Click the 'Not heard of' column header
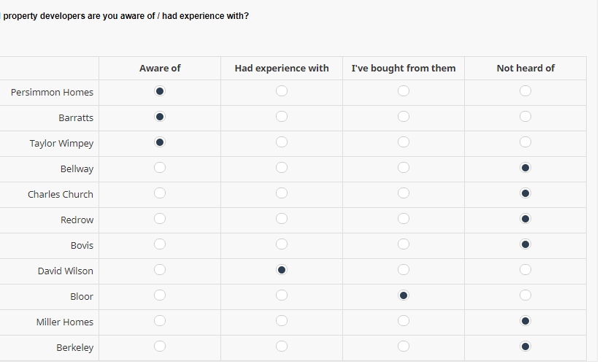Image resolution: width=605 pixels, height=364 pixels. [525, 68]
